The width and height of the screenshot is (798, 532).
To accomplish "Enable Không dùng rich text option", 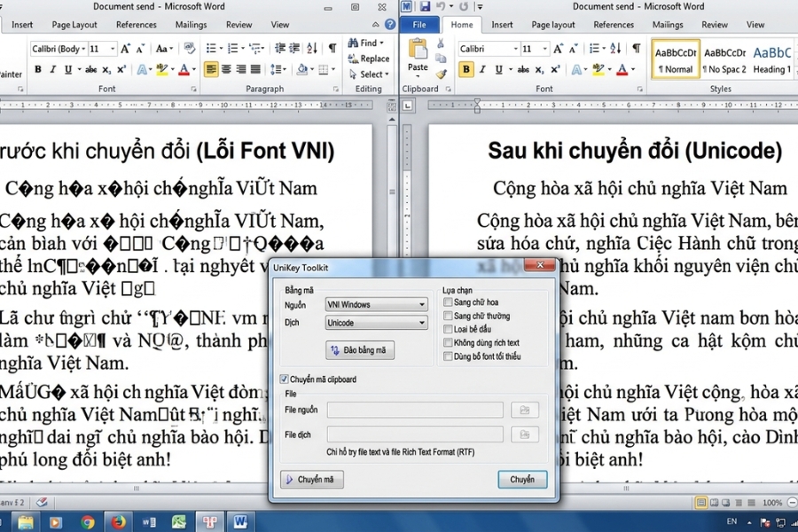I will coord(448,342).
